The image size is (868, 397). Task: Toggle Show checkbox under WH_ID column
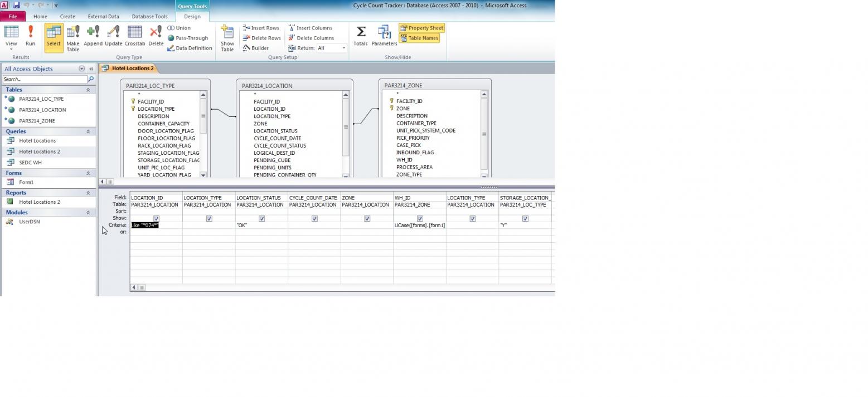[420, 218]
